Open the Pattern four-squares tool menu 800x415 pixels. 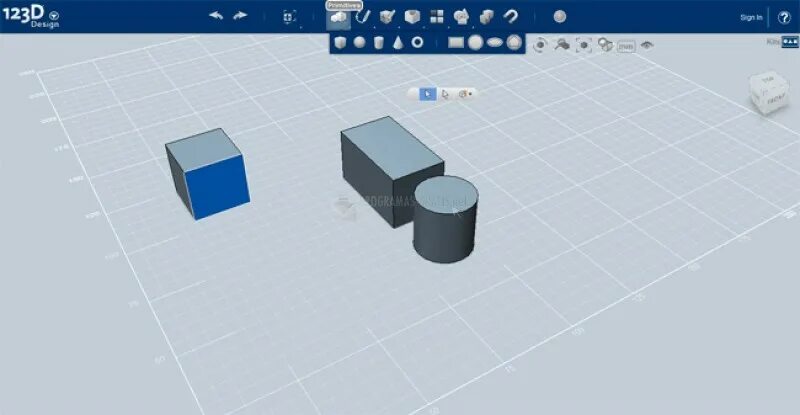click(437, 17)
